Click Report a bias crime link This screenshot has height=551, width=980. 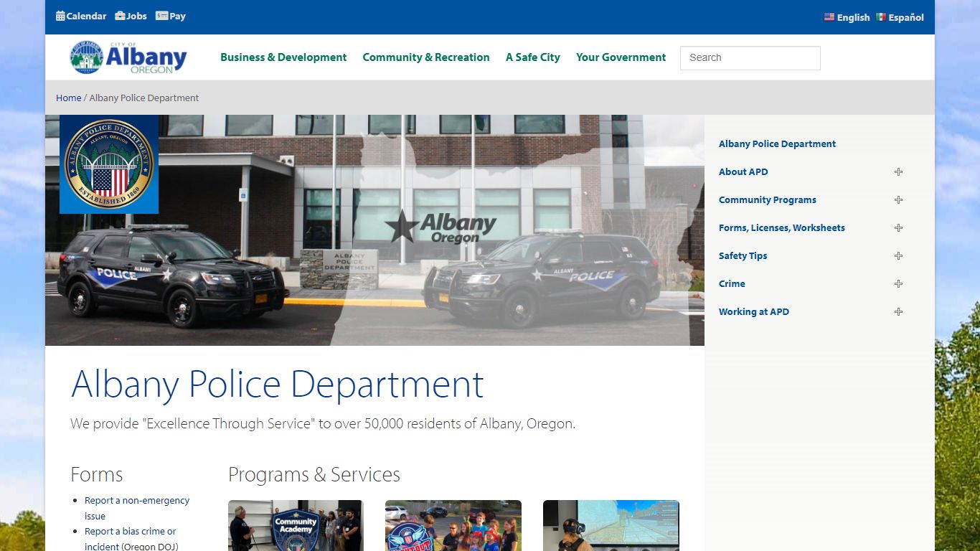[x=131, y=539]
